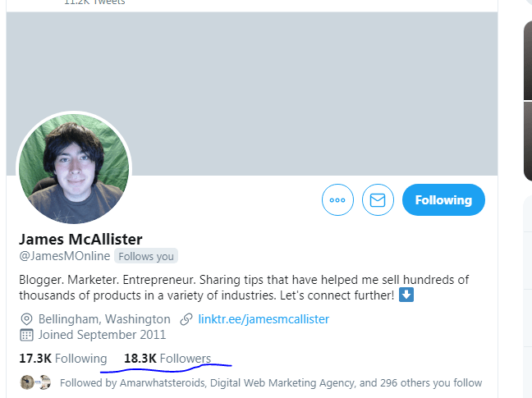Click the 'Joined September 2011' text
Screen dimensions: 532x398
coord(102,335)
